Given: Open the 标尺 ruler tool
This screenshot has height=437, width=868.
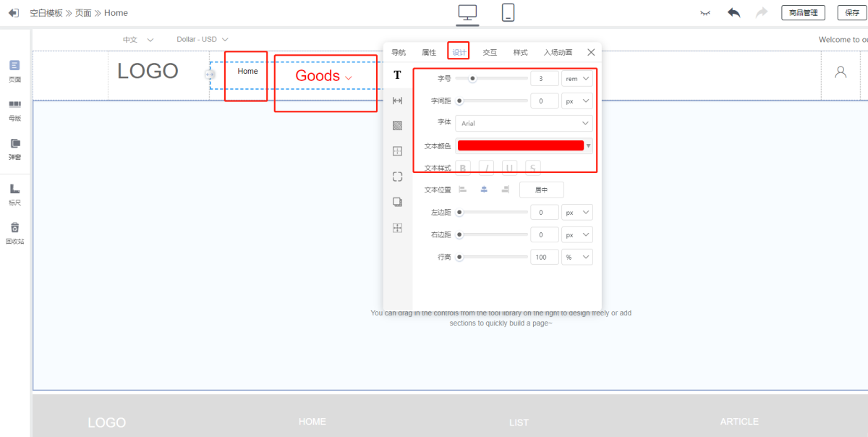Looking at the screenshot, I should click(14, 194).
